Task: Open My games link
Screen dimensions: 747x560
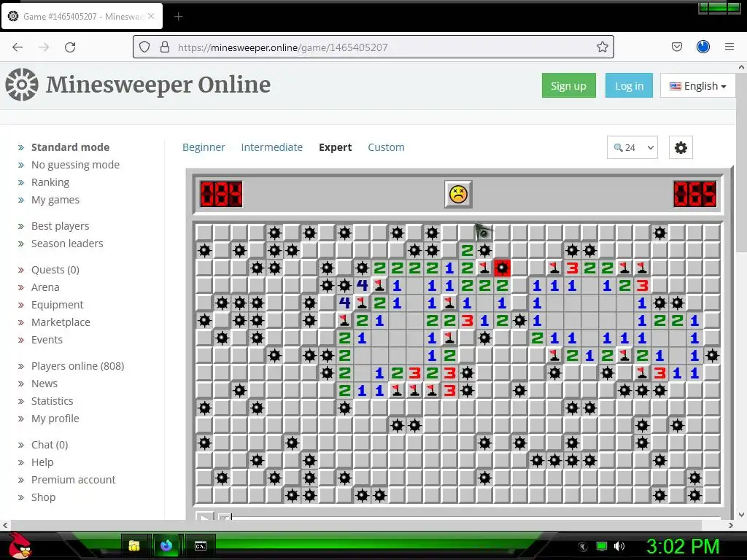Action: (x=55, y=200)
